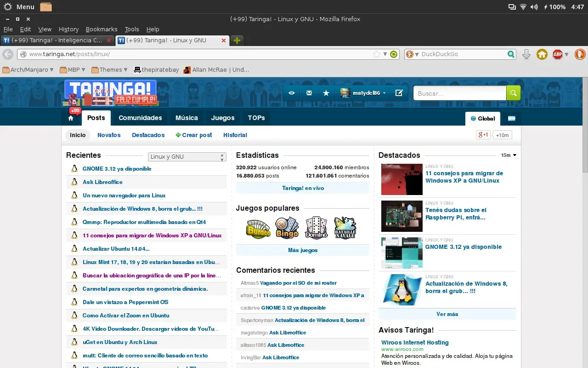
Task: Click the Tux penguin post thumbnail
Action: (402, 290)
